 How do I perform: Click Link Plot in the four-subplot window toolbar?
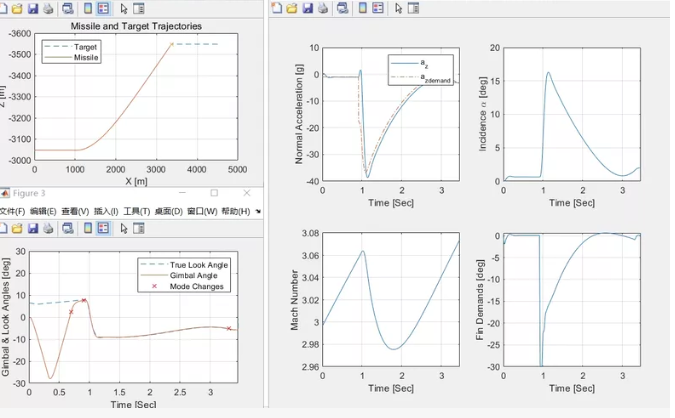pyautogui.click(x=343, y=8)
